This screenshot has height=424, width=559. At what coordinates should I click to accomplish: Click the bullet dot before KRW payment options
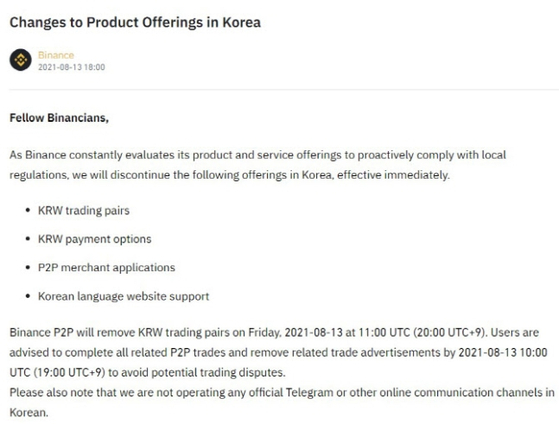28,239
